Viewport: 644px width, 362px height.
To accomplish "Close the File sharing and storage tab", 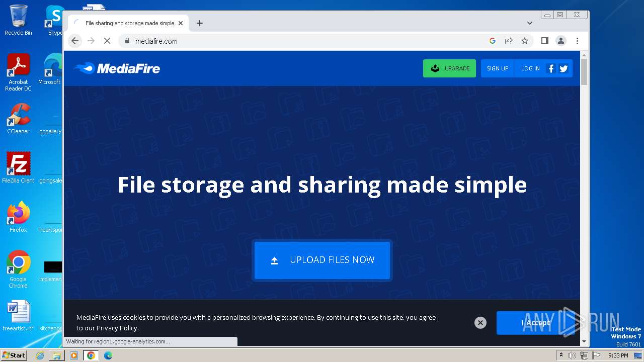I will coord(181,23).
